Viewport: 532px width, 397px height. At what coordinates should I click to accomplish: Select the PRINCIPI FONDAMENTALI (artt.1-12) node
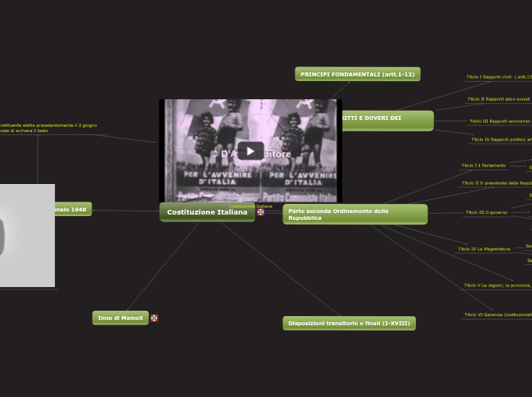tap(357, 74)
